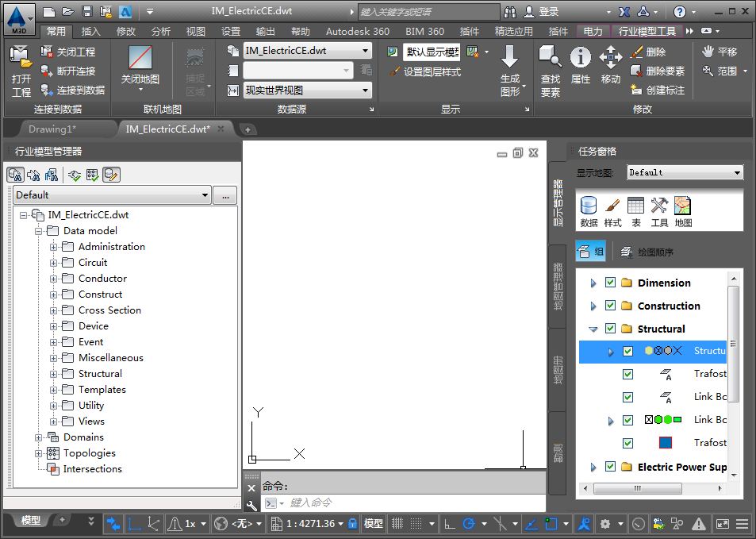This screenshot has height=539, width=756.
Task: Click the binoculars search icon
Action: [509, 12]
